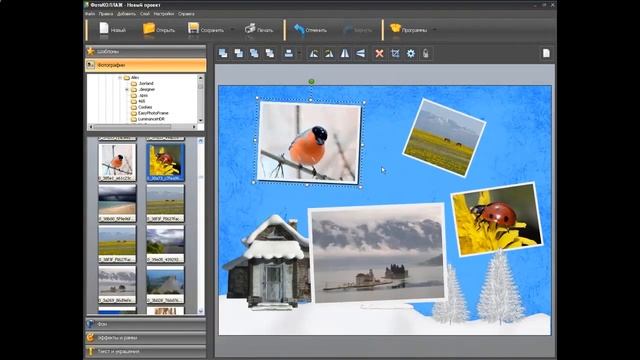Redo the action with Вернуть
The image size is (640, 360).
(358, 30)
